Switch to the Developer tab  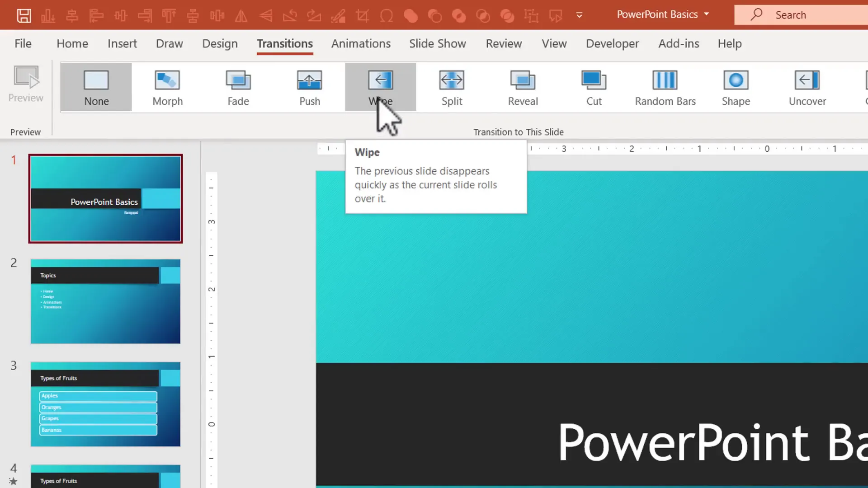click(613, 43)
